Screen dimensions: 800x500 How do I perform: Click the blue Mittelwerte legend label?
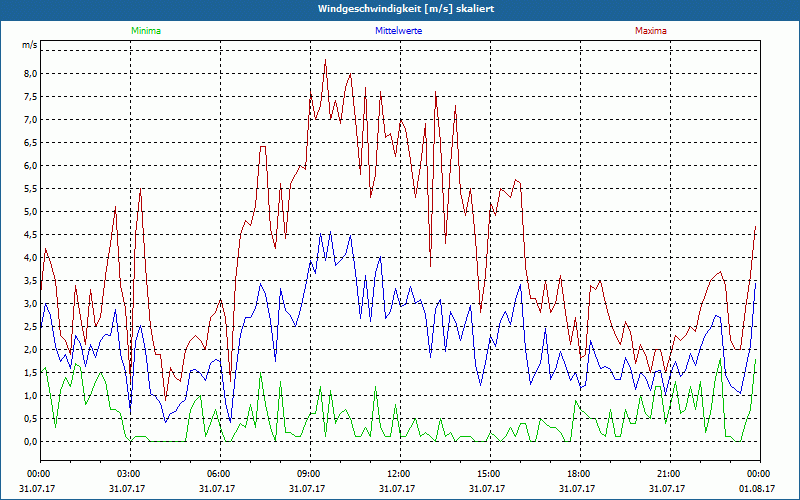[398, 31]
